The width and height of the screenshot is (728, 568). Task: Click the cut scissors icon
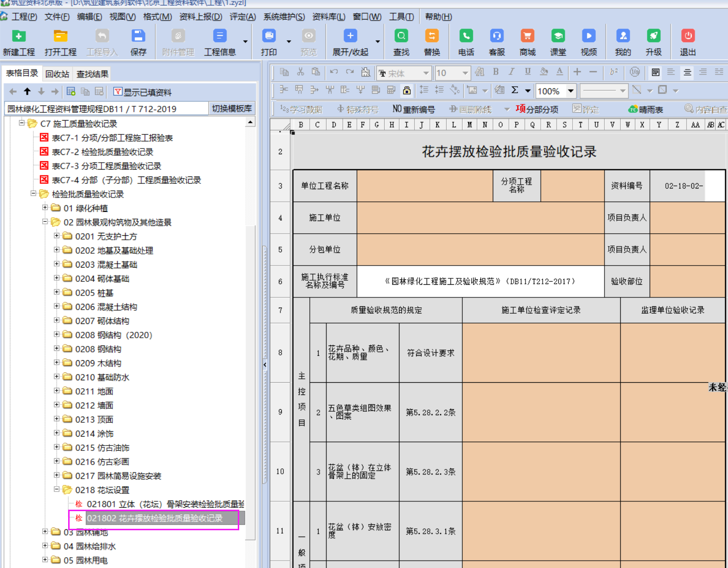click(x=301, y=72)
